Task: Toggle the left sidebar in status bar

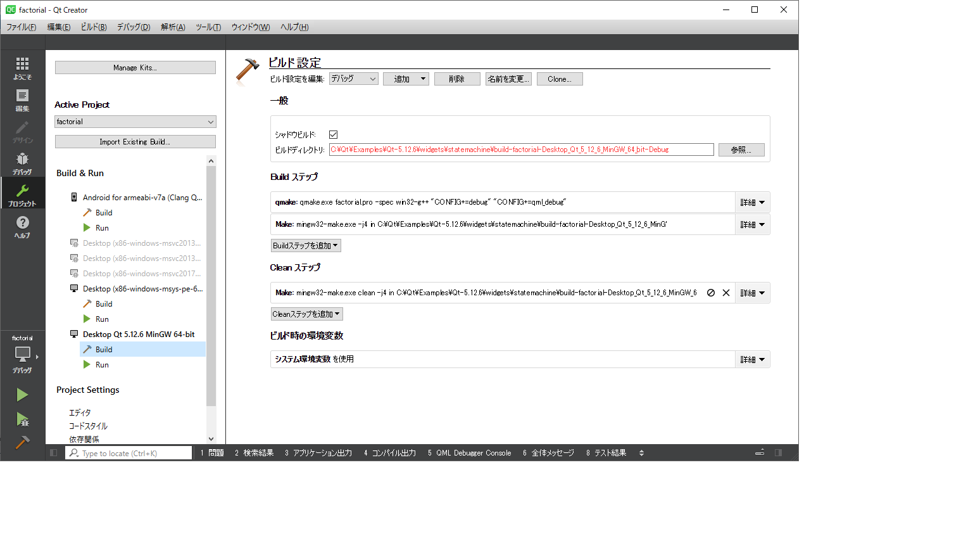Action: coord(53,453)
